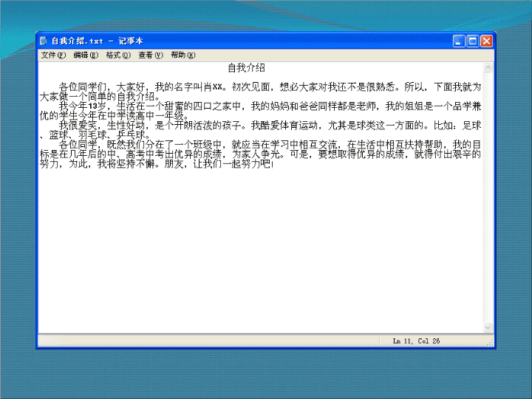The image size is (532, 399).
Task: Maximize the 记事本 window
Action: (x=473, y=41)
